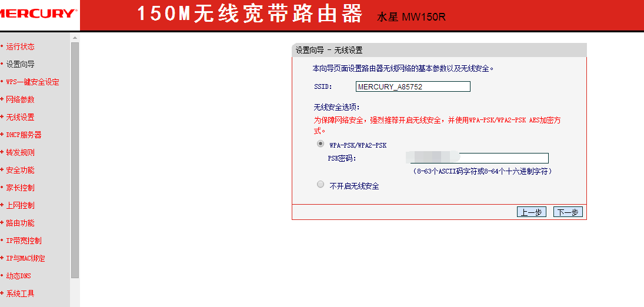Expand IP与MAC绑定 menu item
Screen dimensions: 644x307
tap(25, 259)
